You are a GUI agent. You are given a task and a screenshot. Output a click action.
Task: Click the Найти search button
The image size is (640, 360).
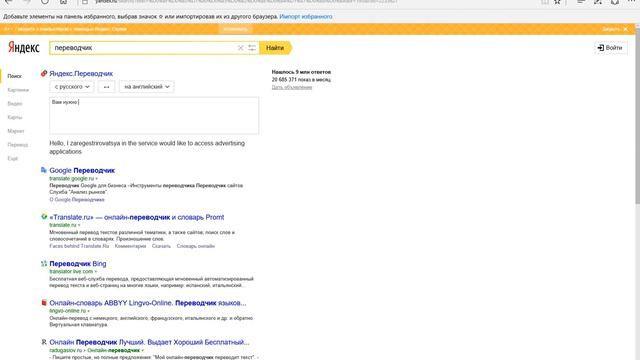click(275, 48)
